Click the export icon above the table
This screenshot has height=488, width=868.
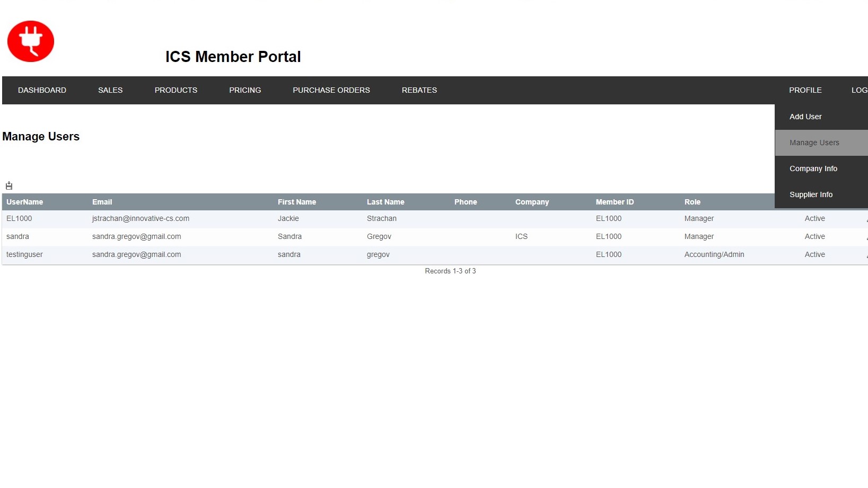(x=9, y=185)
